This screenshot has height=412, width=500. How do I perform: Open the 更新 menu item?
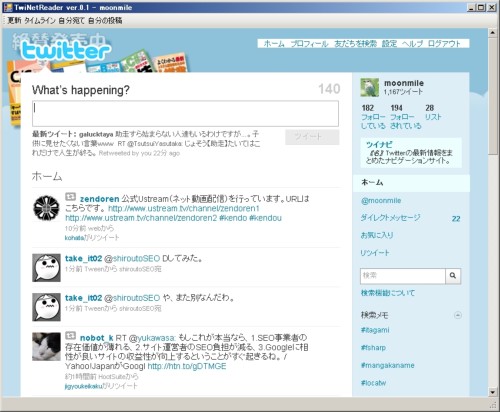pos(14,21)
